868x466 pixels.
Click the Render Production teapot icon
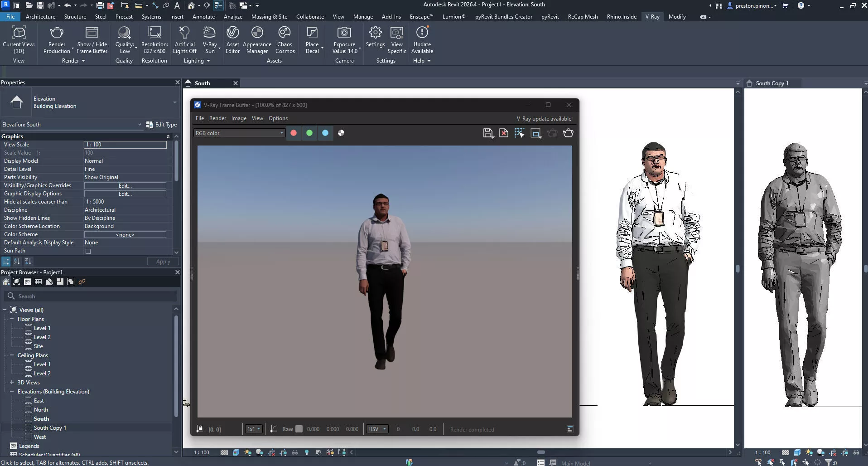click(57, 33)
